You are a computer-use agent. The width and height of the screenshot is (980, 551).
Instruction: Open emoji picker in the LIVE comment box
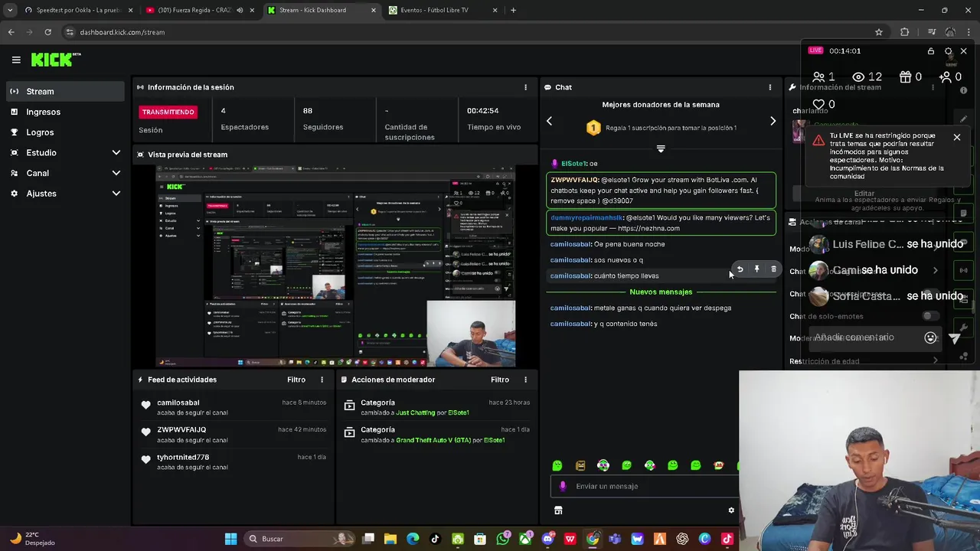[930, 337]
